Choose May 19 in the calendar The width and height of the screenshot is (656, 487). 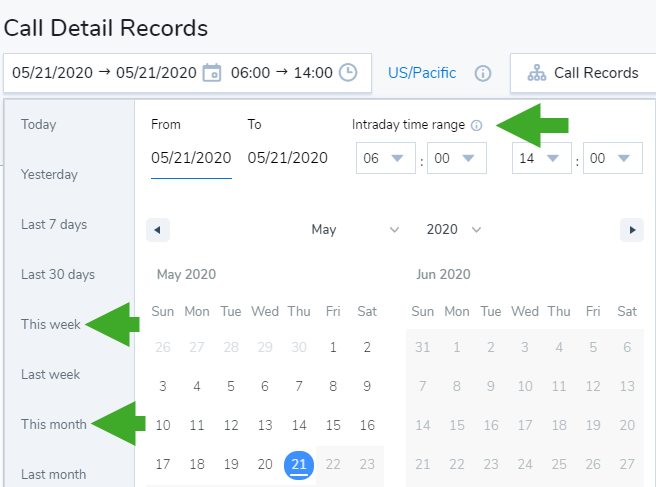(231, 464)
